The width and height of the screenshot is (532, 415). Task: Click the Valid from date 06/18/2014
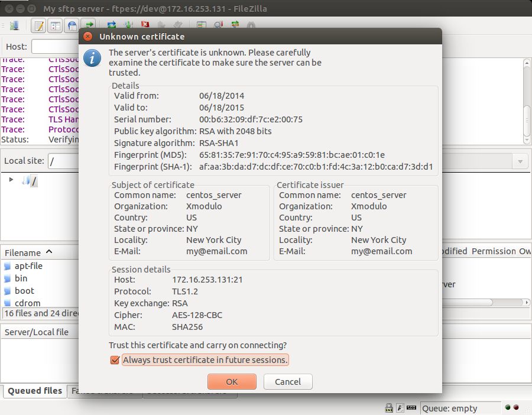(222, 96)
